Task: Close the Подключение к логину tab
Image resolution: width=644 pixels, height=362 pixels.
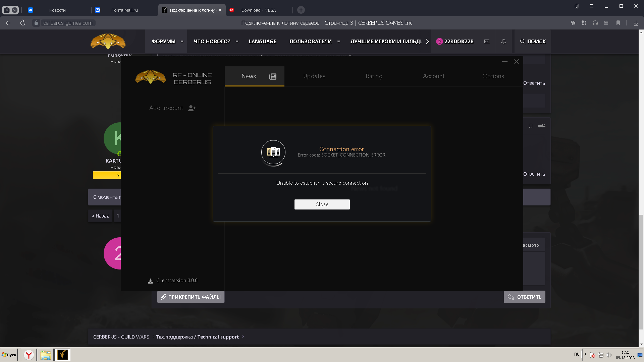Action: tap(220, 10)
